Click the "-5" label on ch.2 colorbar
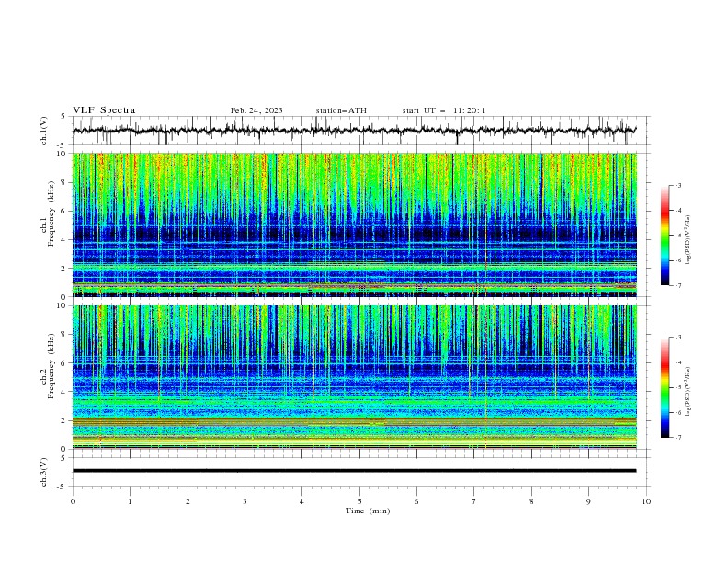 click(677, 387)
